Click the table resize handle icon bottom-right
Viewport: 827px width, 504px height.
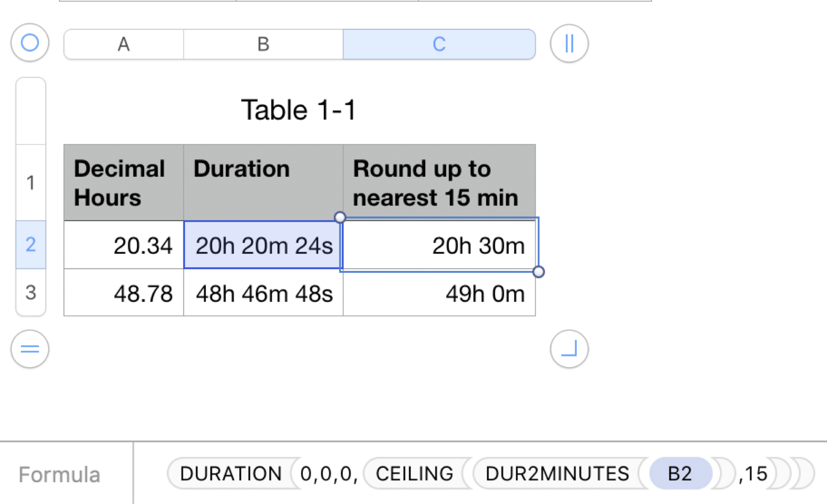[569, 349]
